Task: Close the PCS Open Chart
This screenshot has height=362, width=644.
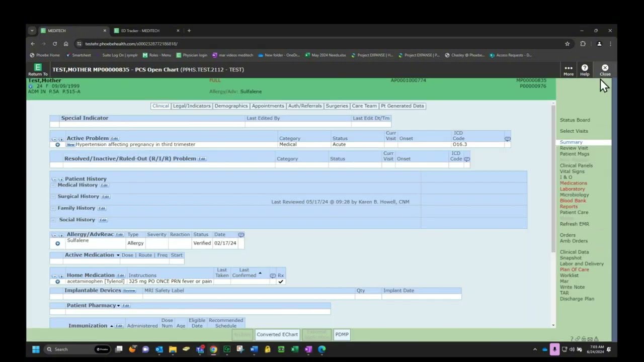Action: tap(605, 70)
